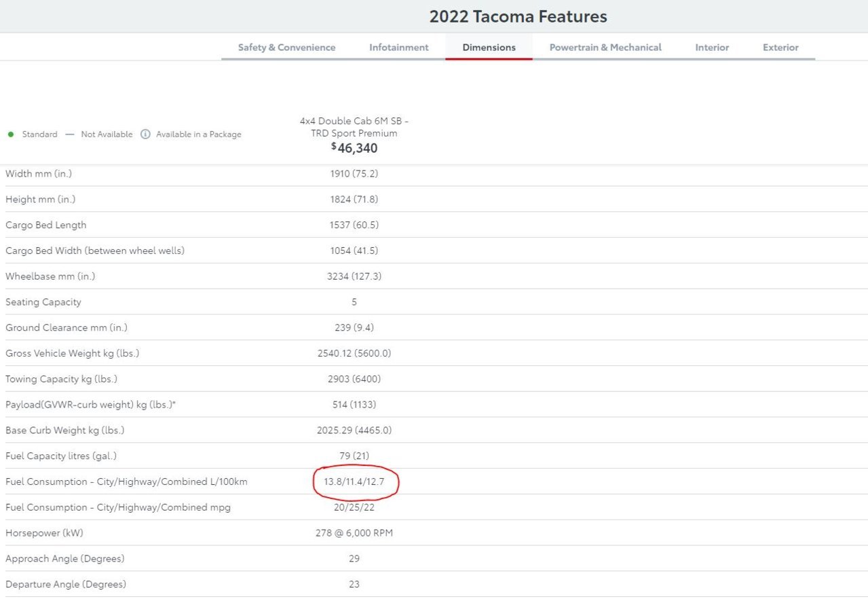
Task: Click the Cargo Bed Length label
Action: tap(46, 225)
